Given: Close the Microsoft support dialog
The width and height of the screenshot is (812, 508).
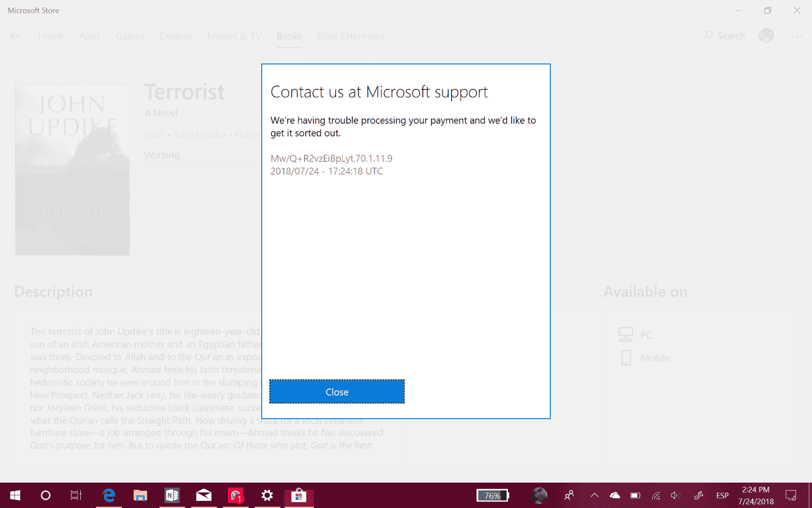Looking at the screenshot, I should point(337,392).
